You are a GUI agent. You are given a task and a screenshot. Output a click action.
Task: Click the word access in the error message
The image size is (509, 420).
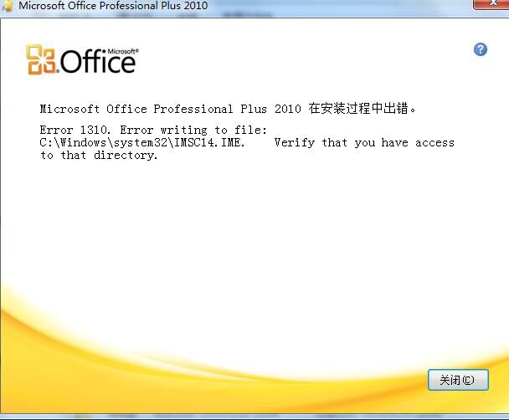click(x=435, y=143)
